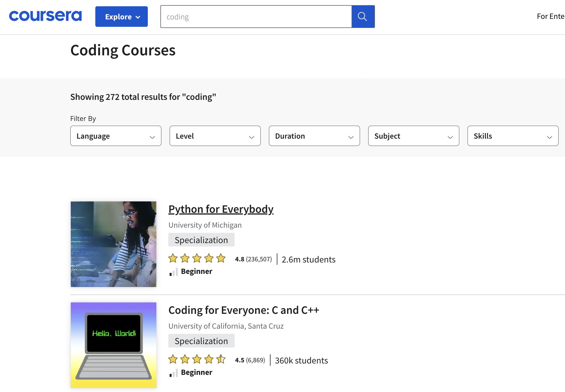Click the star rating of Python for Everybody
This screenshot has height=392, width=565.
(x=197, y=258)
